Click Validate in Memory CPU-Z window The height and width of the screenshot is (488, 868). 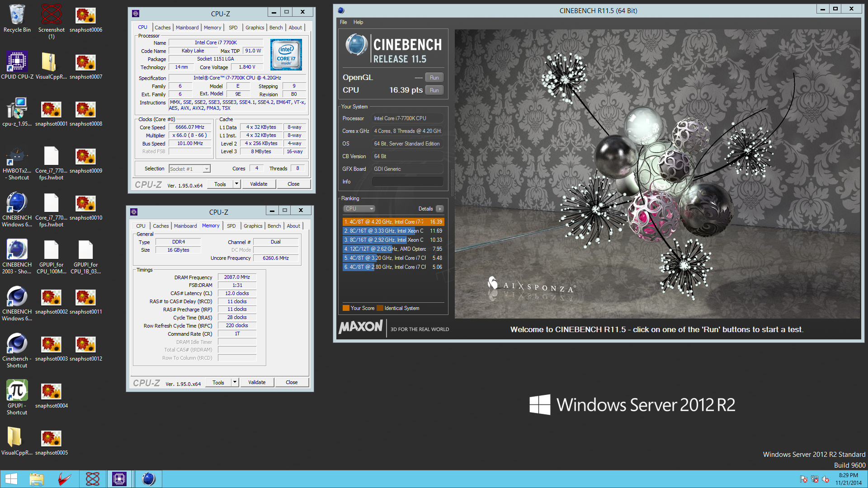tap(257, 382)
